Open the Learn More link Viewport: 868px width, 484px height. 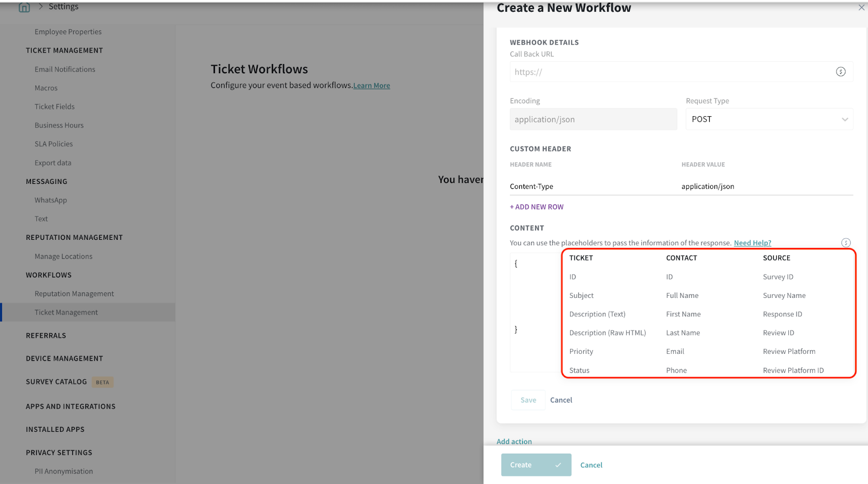pos(371,86)
